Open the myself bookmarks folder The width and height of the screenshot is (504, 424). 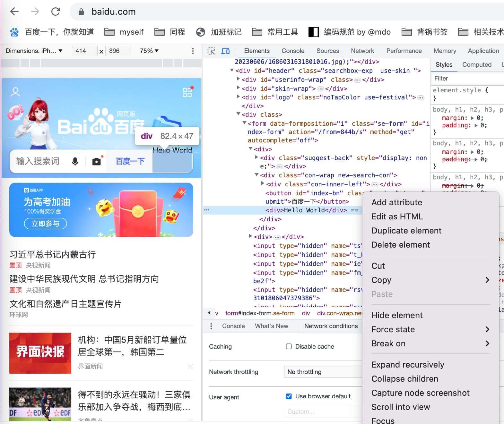point(124,32)
